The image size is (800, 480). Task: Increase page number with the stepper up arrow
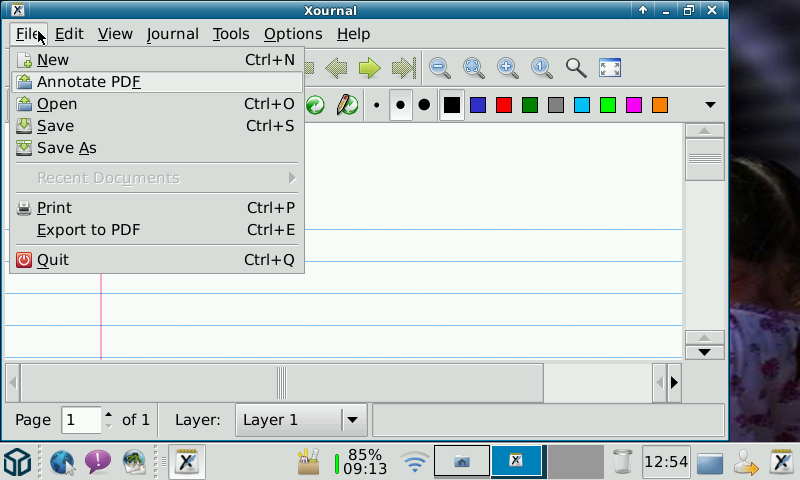click(109, 414)
